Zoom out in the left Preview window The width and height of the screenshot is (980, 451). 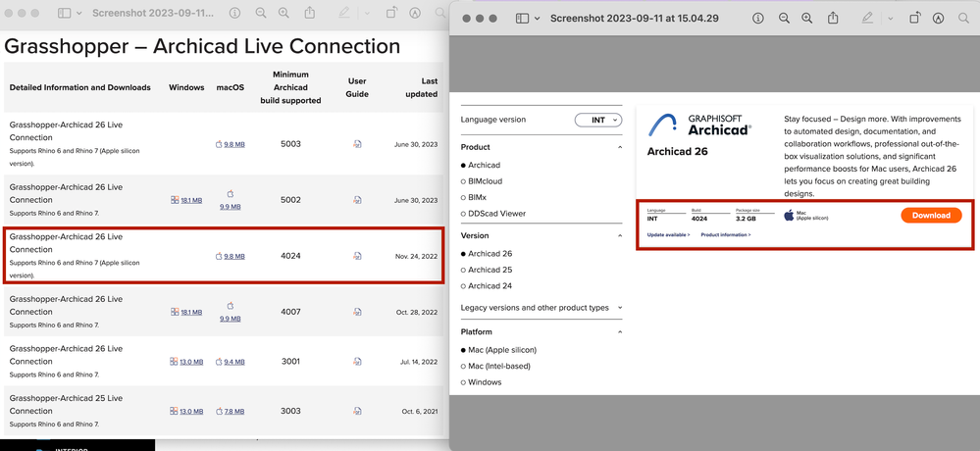point(261,13)
